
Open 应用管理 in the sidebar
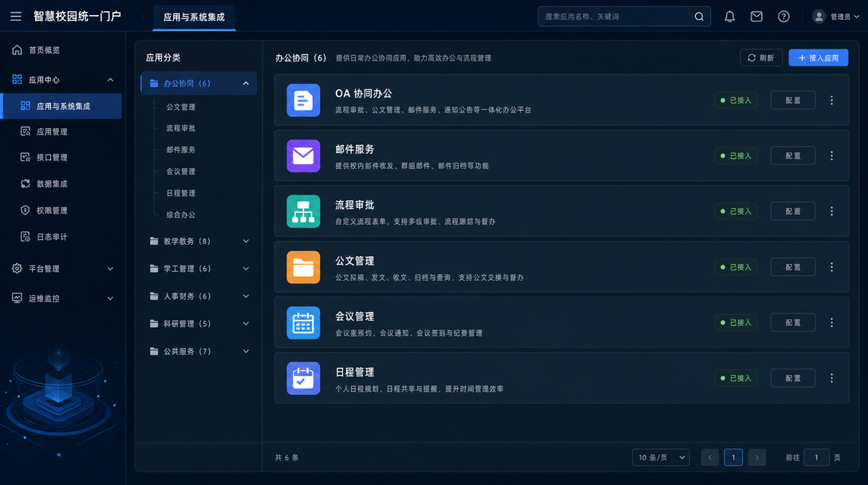[52, 132]
